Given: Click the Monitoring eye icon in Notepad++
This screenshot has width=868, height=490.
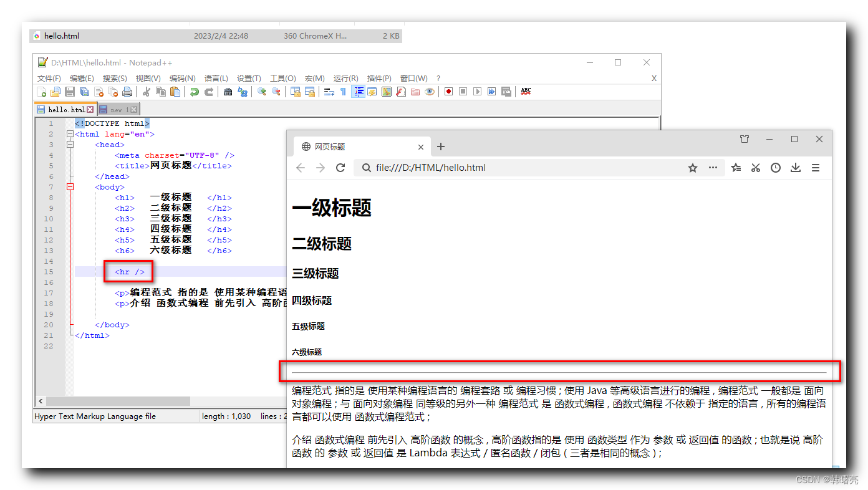Looking at the screenshot, I should pos(430,92).
